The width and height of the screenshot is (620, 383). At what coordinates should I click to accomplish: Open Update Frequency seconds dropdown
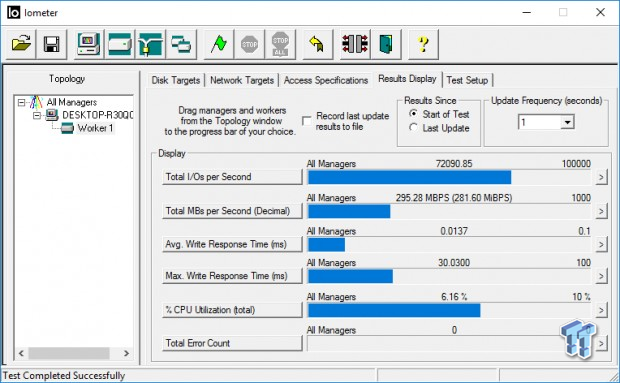coord(567,122)
